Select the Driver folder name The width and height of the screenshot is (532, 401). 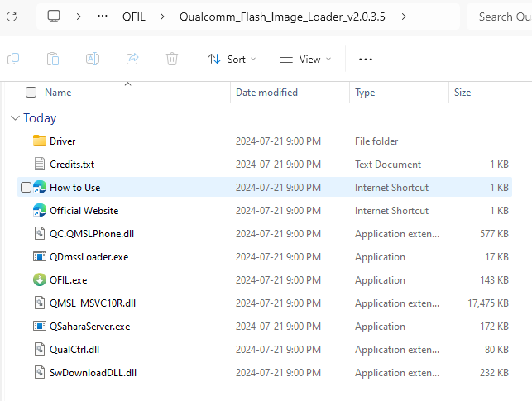(62, 141)
